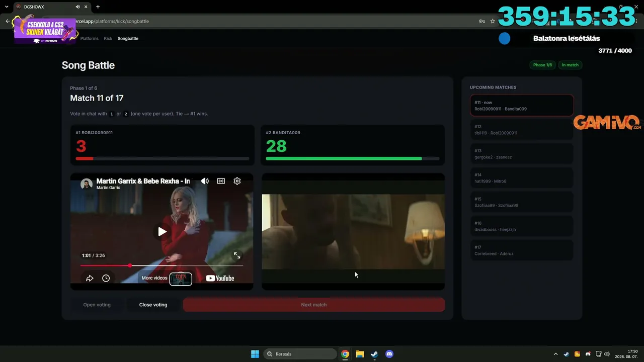Open the Discord system tray icon
644x362 pixels.
point(588,354)
